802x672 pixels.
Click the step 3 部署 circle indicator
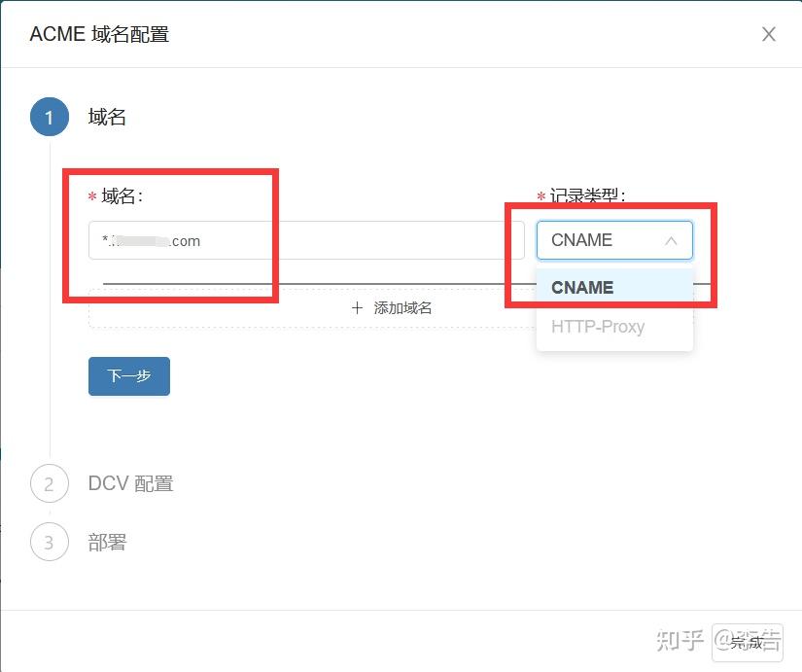(49, 542)
